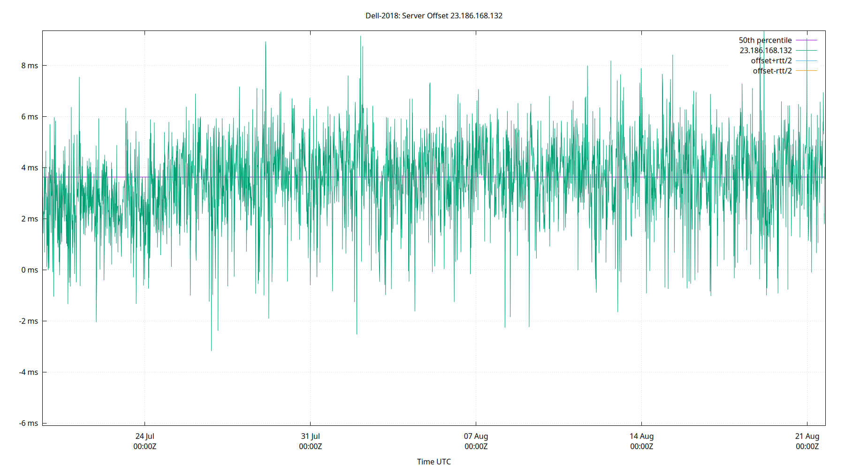Click the Time UTC axis label
Screen dimensions: 868x469
pyautogui.click(x=434, y=461)
